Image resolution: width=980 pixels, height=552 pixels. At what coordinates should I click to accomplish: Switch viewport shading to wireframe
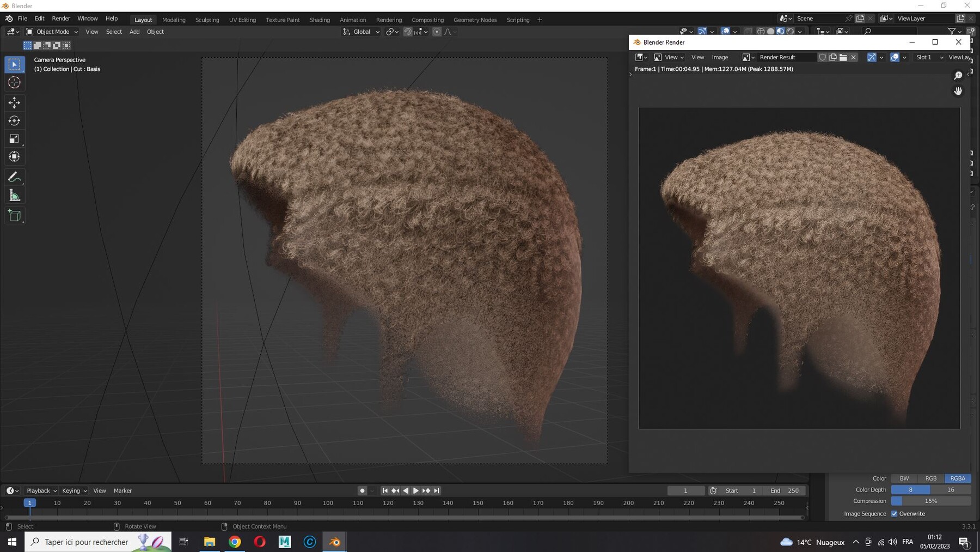tap(761, 32)
